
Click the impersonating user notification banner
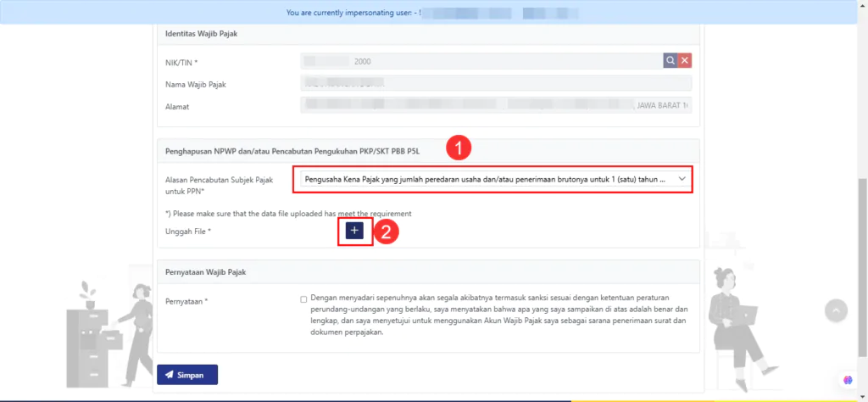pos(433,13)
